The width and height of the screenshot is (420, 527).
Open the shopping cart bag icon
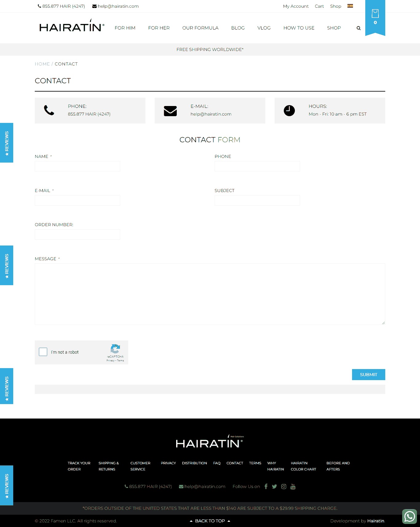(x=375, y=14)
